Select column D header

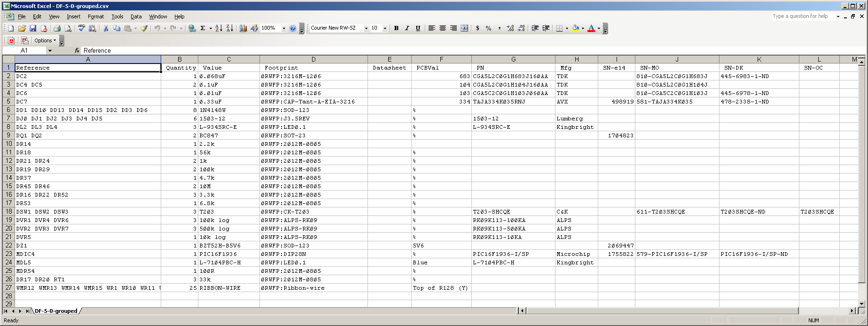[x=313, y=59]
